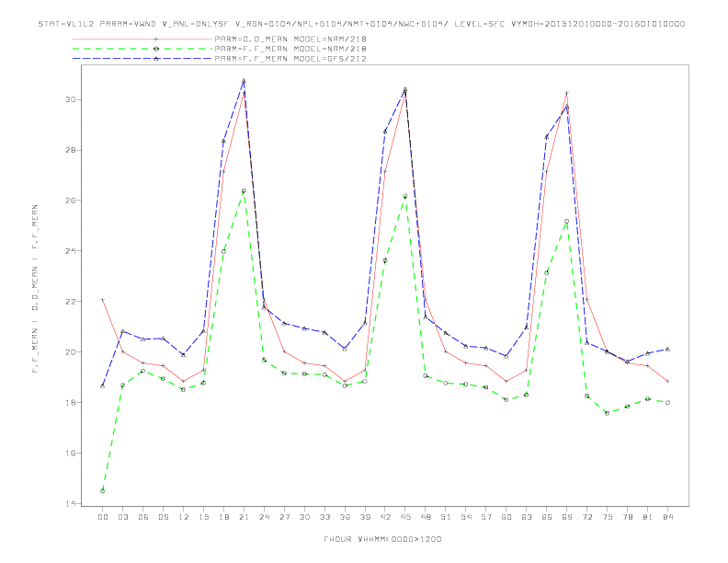
Task: Click y-axis tick label 14
Action: point(71,503)
